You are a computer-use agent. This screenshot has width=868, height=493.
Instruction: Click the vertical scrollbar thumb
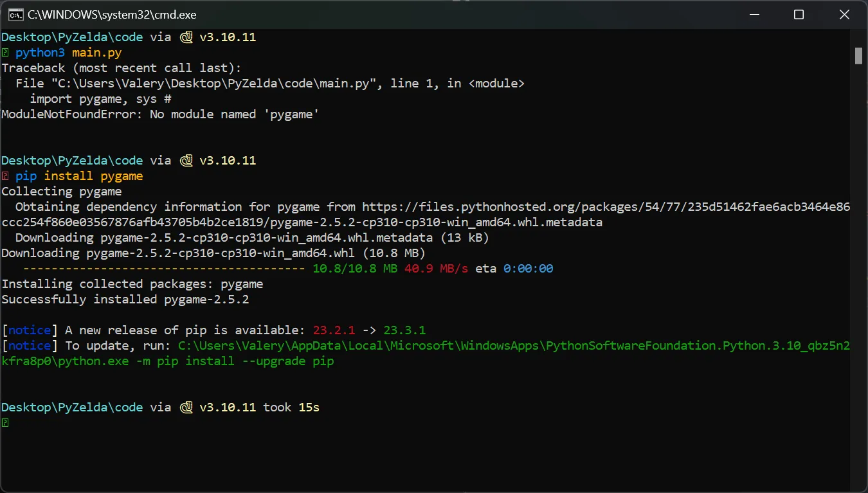click(x=858, y=56)
